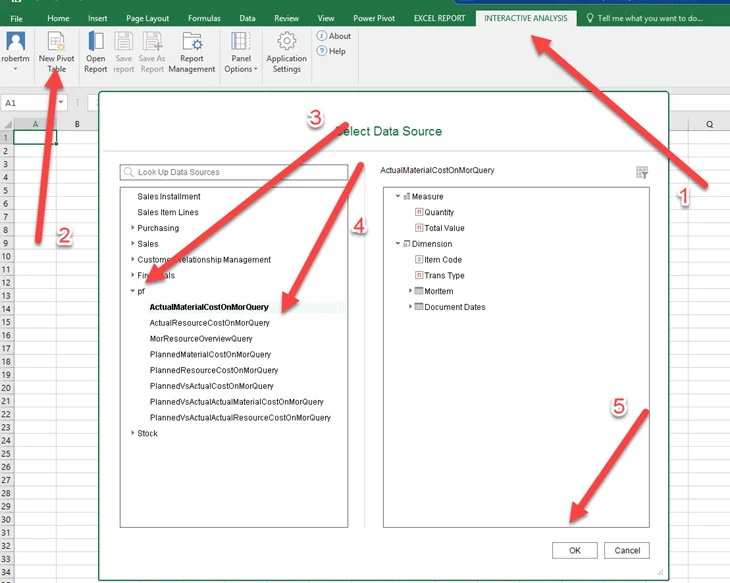The height and width of the screenshot is (583, 730).
Task: Click the robertm user account icon
Action: tap(15, 42)
